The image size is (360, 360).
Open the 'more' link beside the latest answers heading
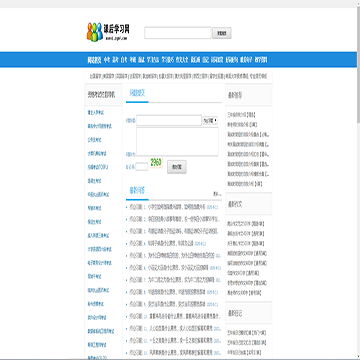coord(217,194)
